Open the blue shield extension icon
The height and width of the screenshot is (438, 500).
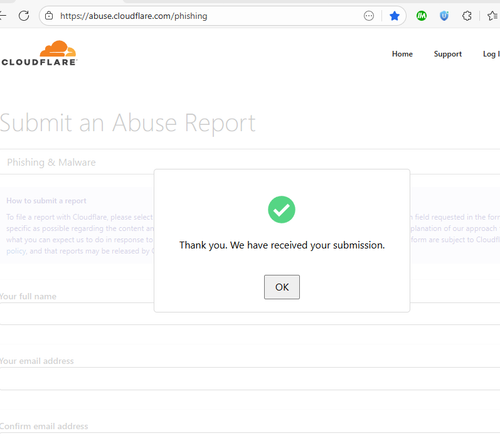444,16
